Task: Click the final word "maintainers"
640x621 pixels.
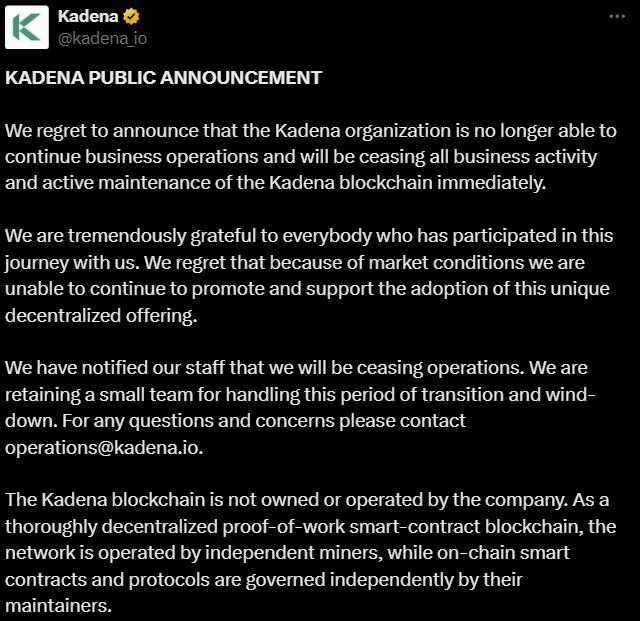Action: click(x=57, y=604)
